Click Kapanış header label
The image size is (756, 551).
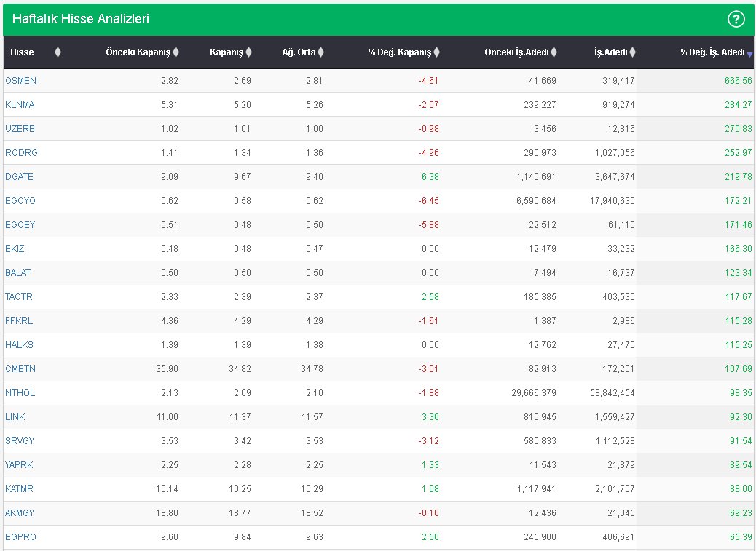227,52
